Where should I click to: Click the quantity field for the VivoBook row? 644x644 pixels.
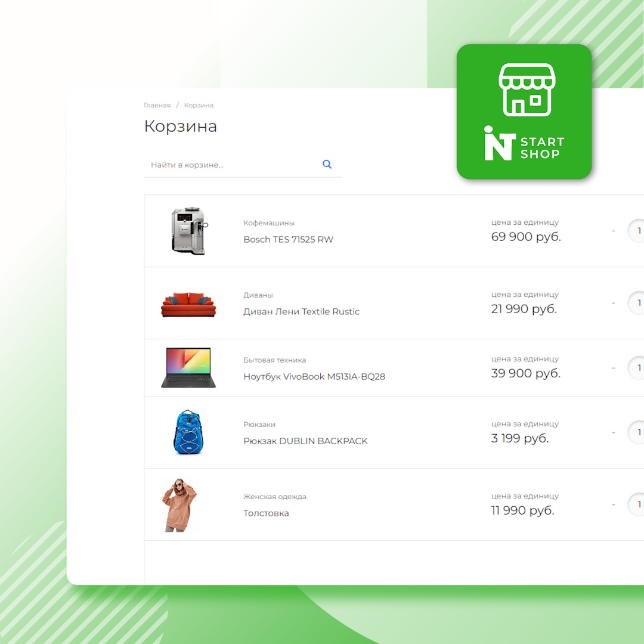636,368
